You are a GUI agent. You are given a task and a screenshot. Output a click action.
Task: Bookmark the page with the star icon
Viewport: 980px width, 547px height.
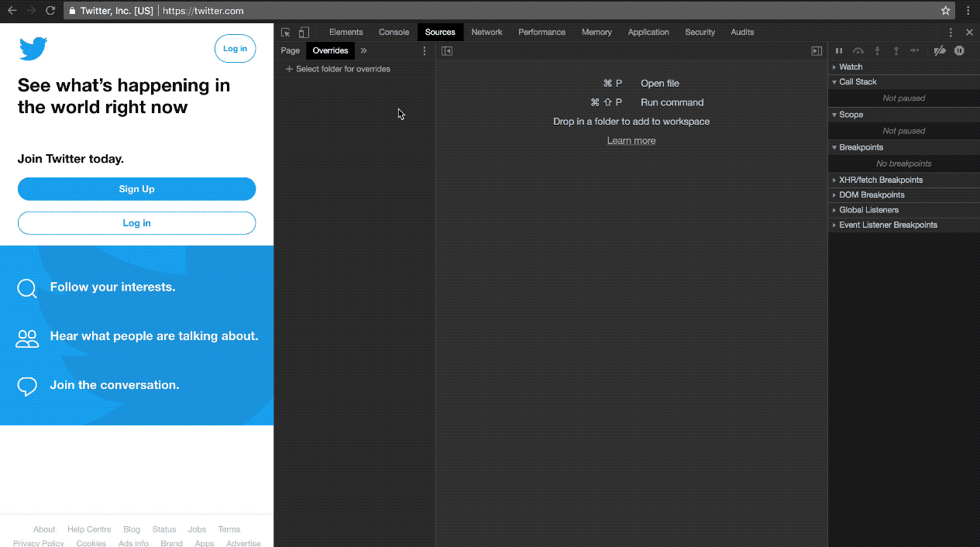tap(944, 11)
